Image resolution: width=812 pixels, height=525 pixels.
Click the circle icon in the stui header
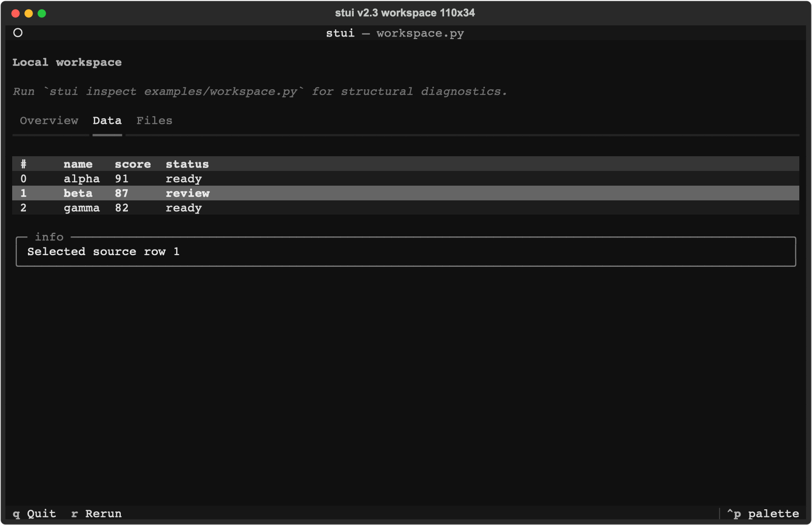click(x=18, y=33)
